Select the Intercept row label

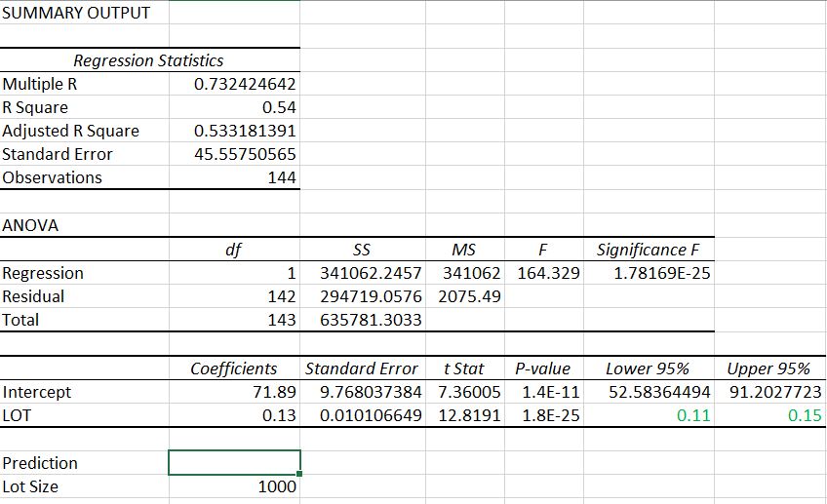point(36,392)
